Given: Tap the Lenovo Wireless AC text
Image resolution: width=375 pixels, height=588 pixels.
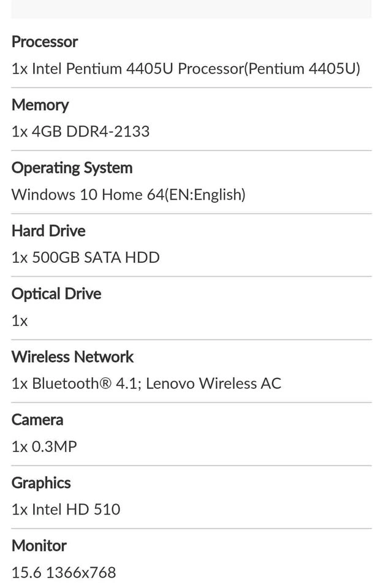Looking at the screenshot, I should point(213,383).
